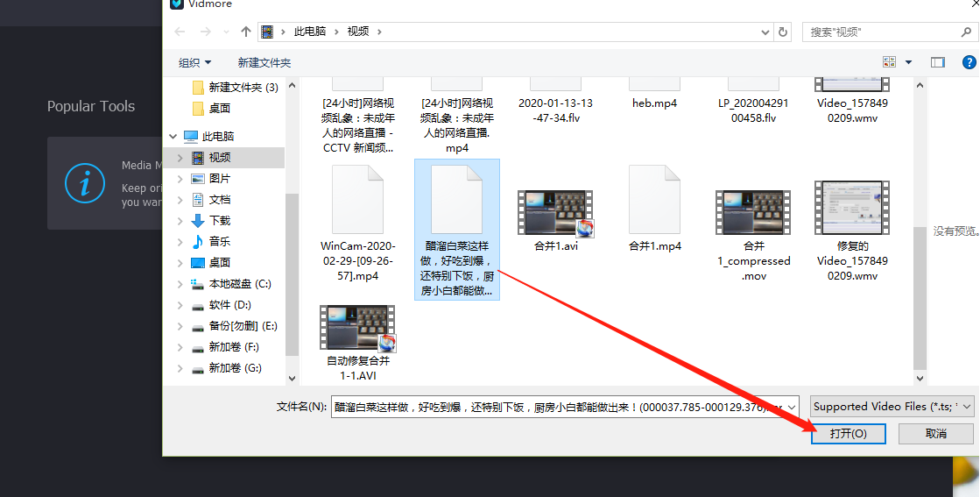Click file list scrollbar down arrow
Image resolution: width=980 pixels, height=497 pixels.
(920, 378)
